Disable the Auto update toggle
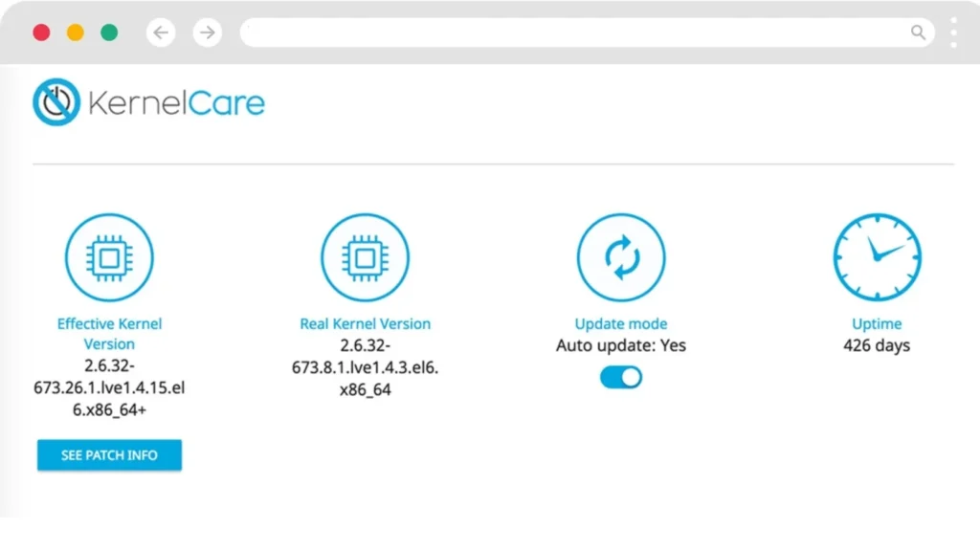The height and width of the screenshot is (551, 980). point(620,377)
